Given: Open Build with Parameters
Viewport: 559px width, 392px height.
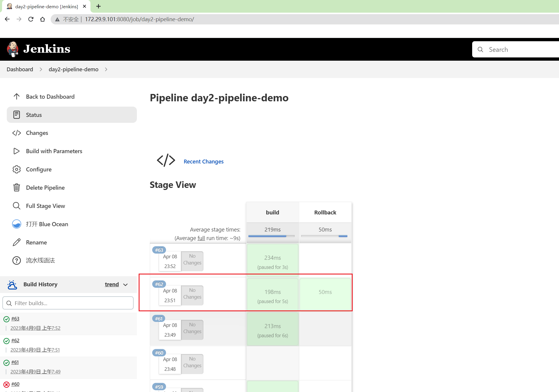Looking at the screenshot, I should click(54, 151).
